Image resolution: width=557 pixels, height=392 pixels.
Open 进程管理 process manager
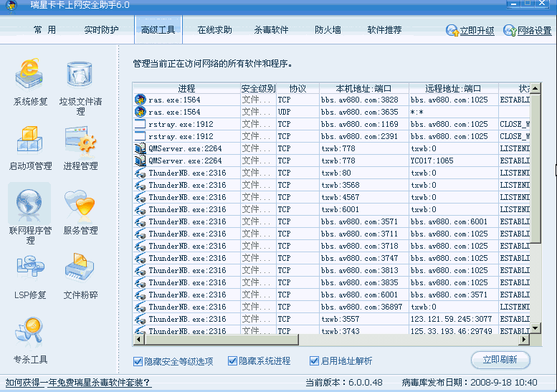(80, 140)
